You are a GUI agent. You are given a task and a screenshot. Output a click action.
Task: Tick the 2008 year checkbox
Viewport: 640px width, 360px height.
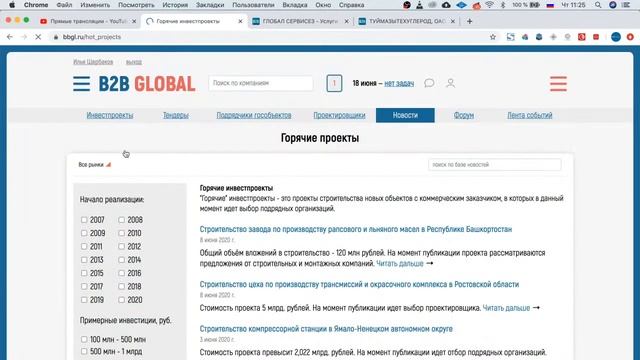click(121, 220)
